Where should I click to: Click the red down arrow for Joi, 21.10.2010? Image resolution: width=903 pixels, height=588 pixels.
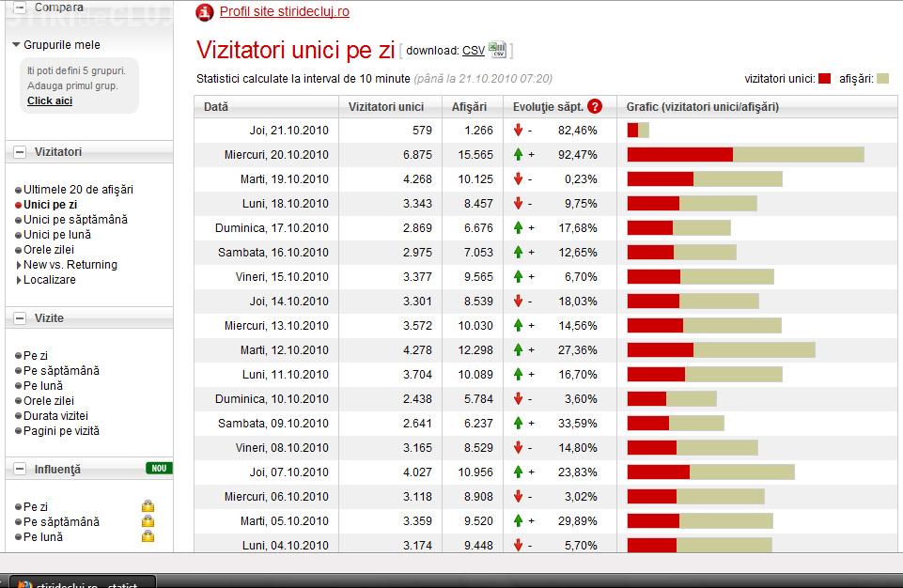[x=518, y=131]
